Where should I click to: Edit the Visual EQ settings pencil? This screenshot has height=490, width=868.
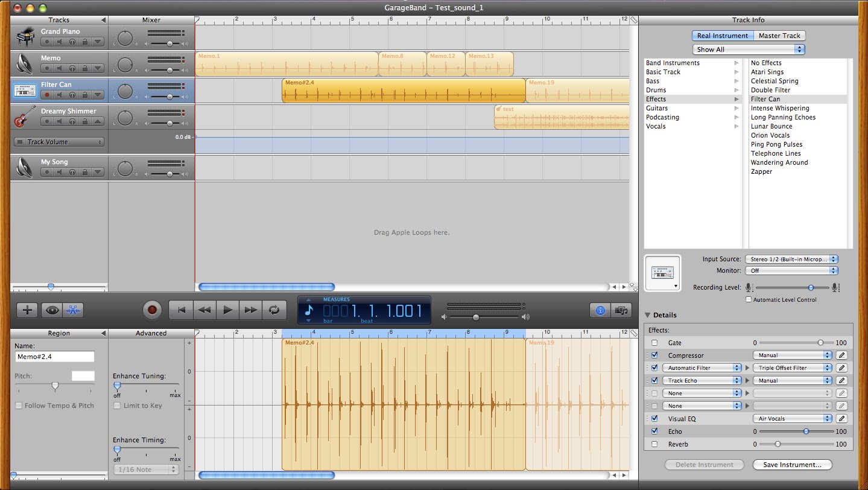coord(841,419)
